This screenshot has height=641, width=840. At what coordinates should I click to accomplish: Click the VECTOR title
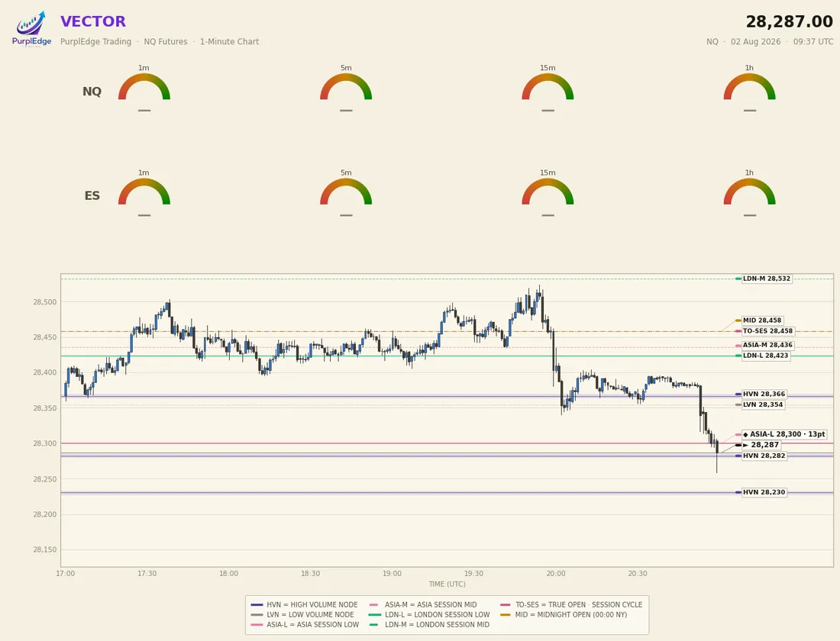pos(92,21)
